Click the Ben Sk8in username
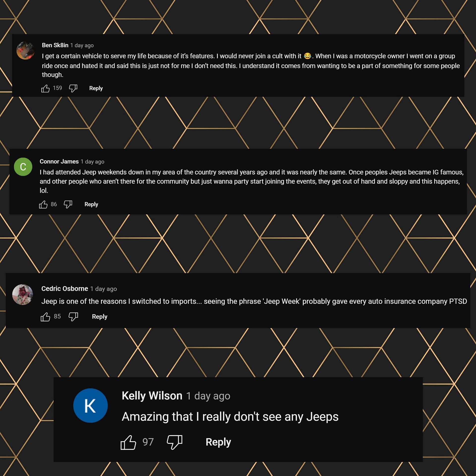This screenshot has width=476, height=476. coord(55,45)
